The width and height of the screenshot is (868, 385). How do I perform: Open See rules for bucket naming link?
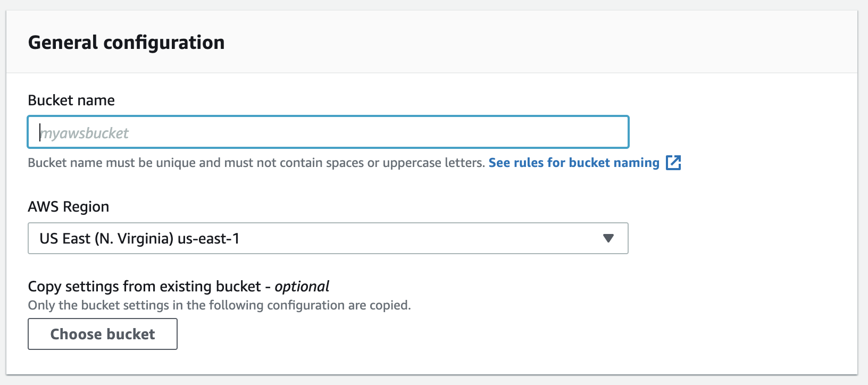[574, 163]
